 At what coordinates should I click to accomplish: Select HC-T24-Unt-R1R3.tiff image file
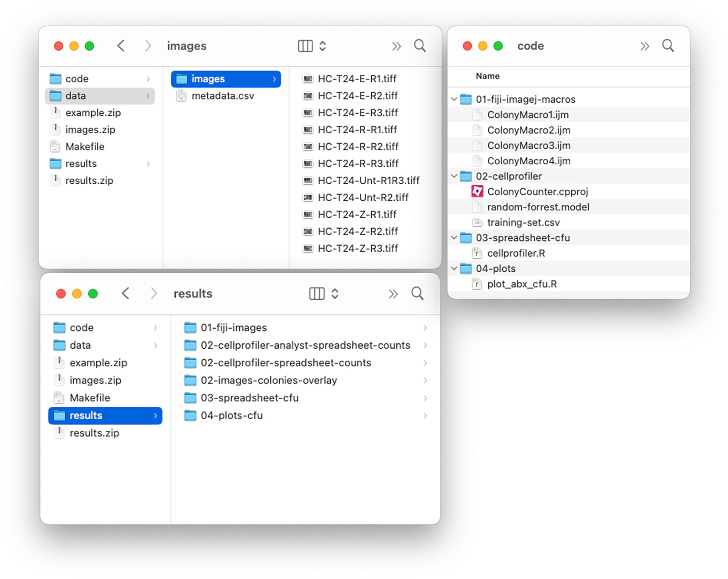pos(368,181)
